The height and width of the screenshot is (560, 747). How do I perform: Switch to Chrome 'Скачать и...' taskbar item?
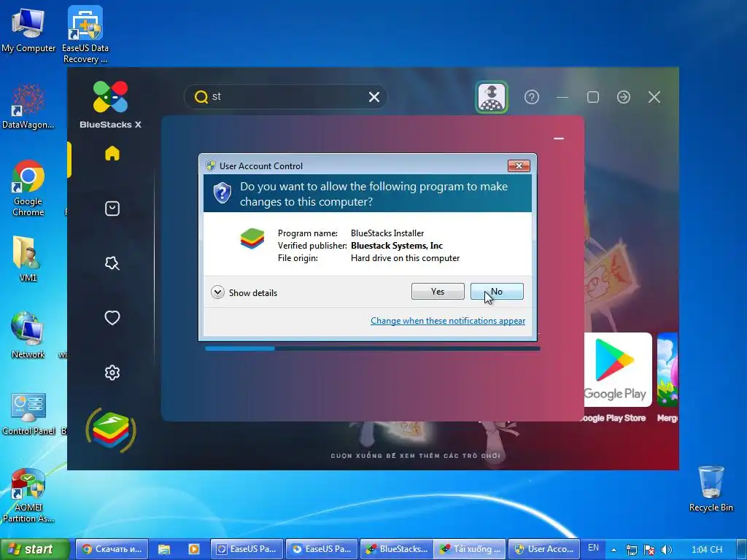pyautogui.click(x=112, y=549)
